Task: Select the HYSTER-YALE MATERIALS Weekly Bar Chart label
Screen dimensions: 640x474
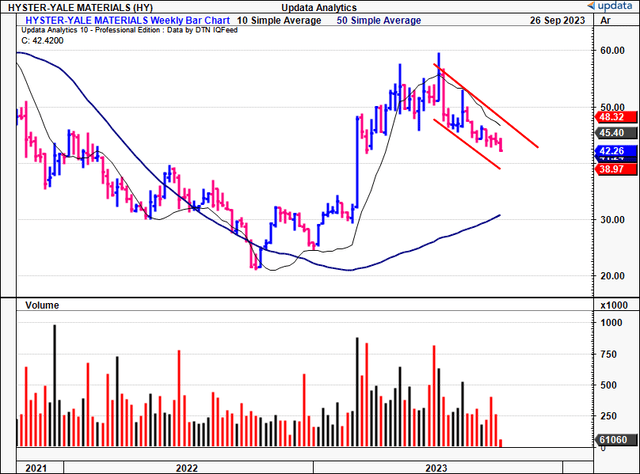Action: pos(127,20)
